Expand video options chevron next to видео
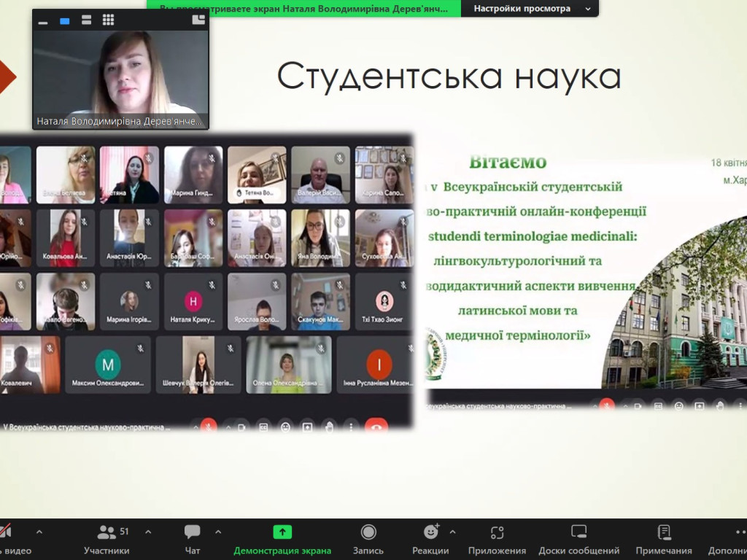Screen dimensions: 747x560 point(39,532)
